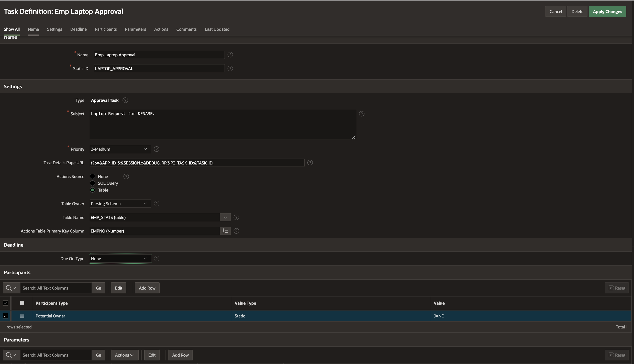Open the Due On Type dropdown
This screenshot has width=634, height=364.
click(120, 259)
